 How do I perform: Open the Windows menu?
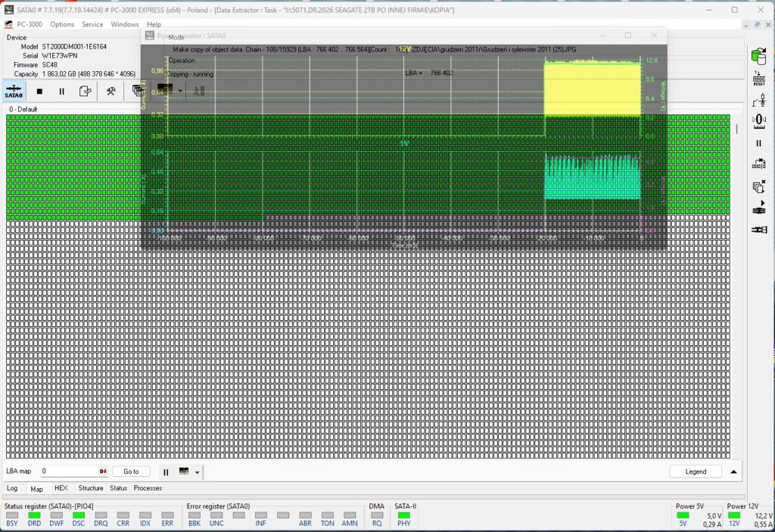tap(125, 24)
